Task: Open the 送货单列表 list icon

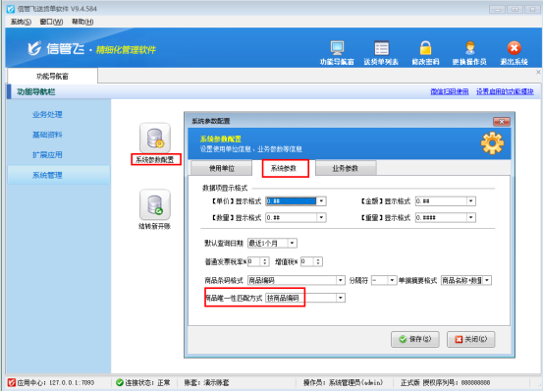Action: (x=381, y=48)
